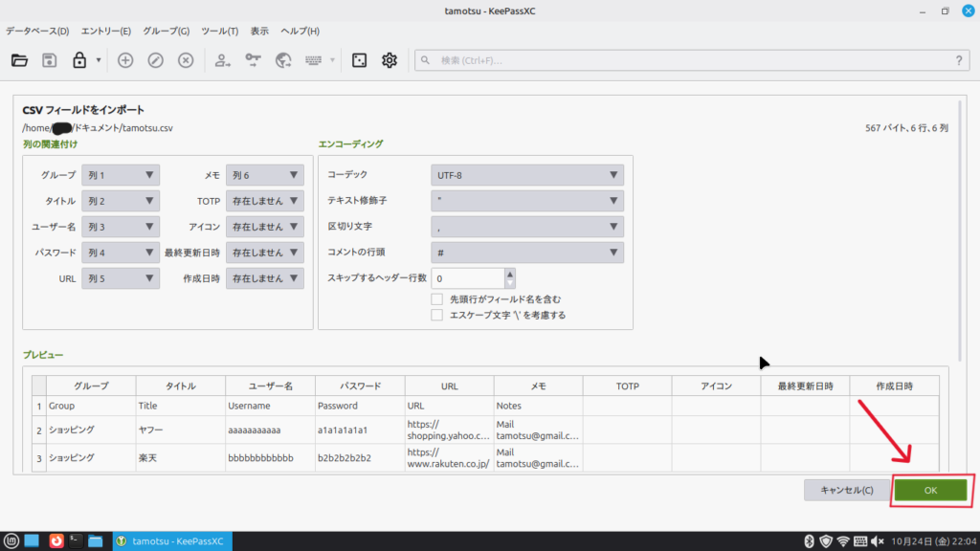Viewport: 980px width, 551px height.
Task: Click the add new entry plus icon
Action: click(125, 60)
